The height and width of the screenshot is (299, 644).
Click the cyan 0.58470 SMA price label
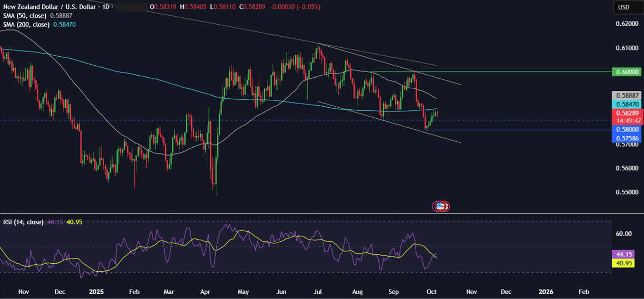(627, 105)
